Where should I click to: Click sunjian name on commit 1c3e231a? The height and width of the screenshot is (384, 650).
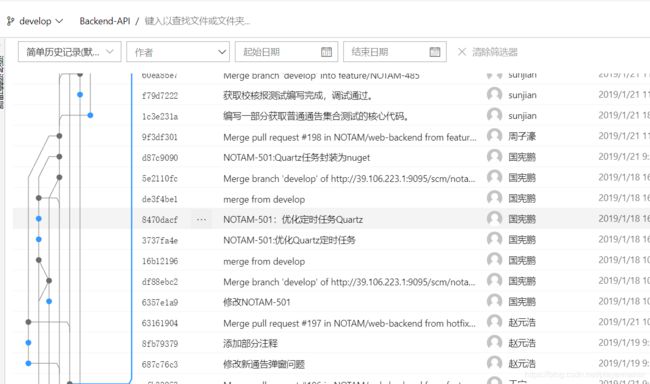(x=522, y=116)
